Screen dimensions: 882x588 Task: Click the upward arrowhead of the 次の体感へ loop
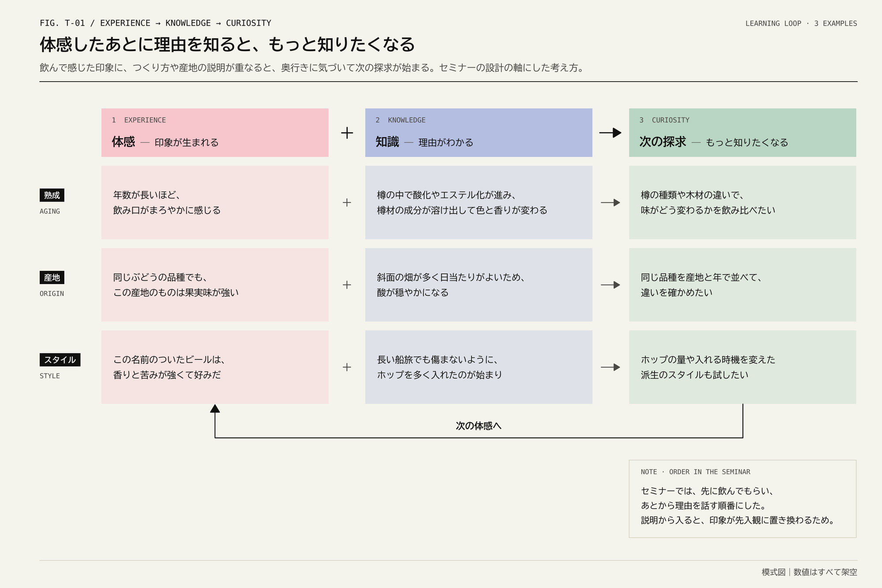pyautogui.click(x=215, y=408)
